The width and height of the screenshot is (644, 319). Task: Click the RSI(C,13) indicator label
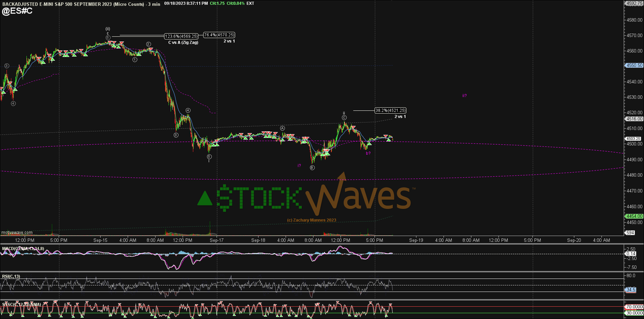click(x=10, y=276)
